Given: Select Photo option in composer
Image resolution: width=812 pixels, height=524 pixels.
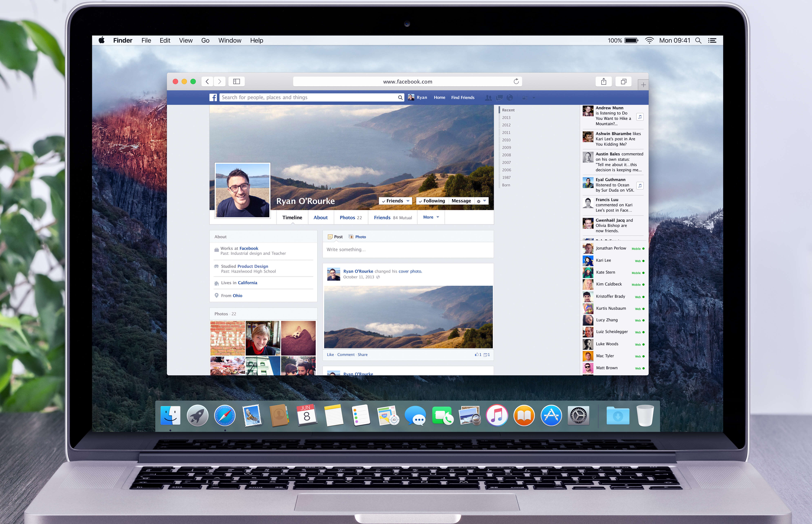Looking at the screenshot, I should pos(357,237).
